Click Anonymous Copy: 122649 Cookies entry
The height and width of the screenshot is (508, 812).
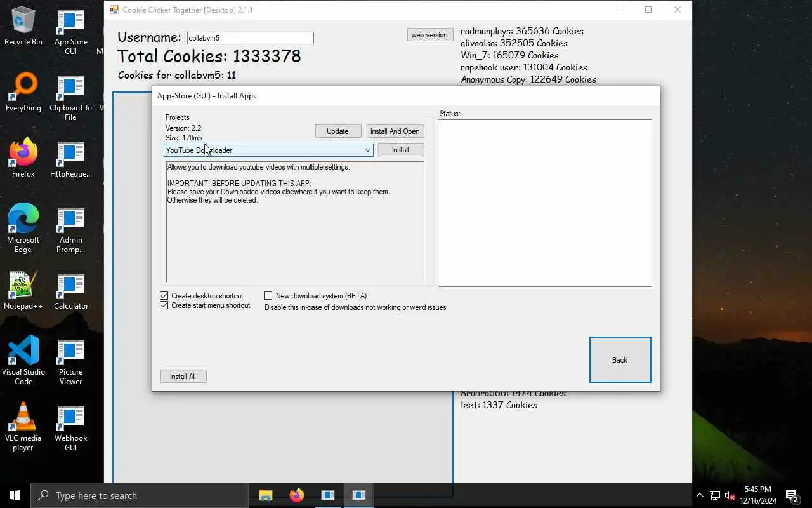click(x=528, y=79)
